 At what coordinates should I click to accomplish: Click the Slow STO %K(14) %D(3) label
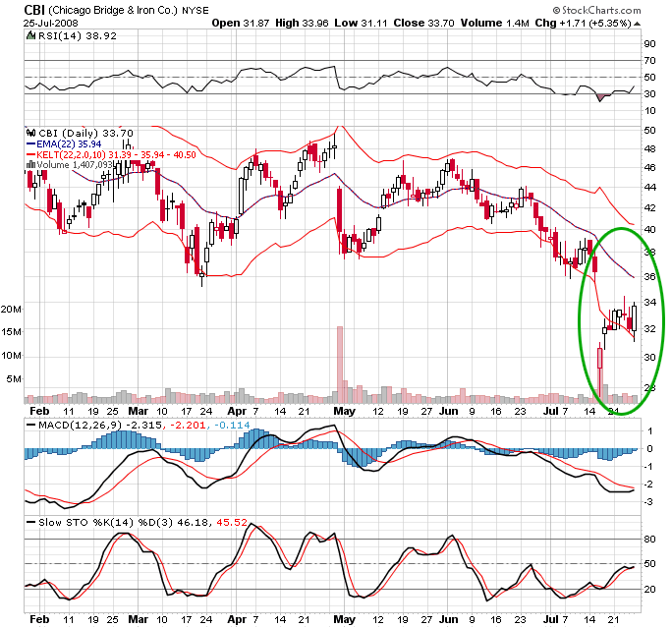pos(106,522)
